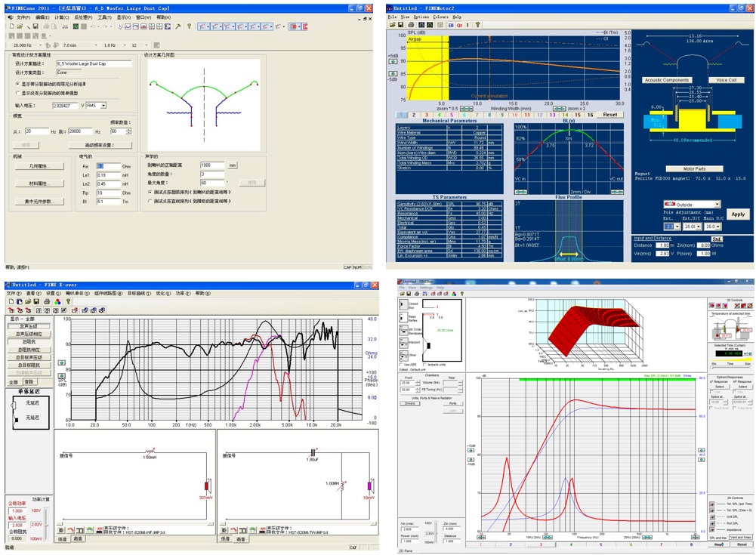The image size is (756, 555).
Task: Click Print icon in FINEMotor toolbar
Action: click(x=411, y=25)
